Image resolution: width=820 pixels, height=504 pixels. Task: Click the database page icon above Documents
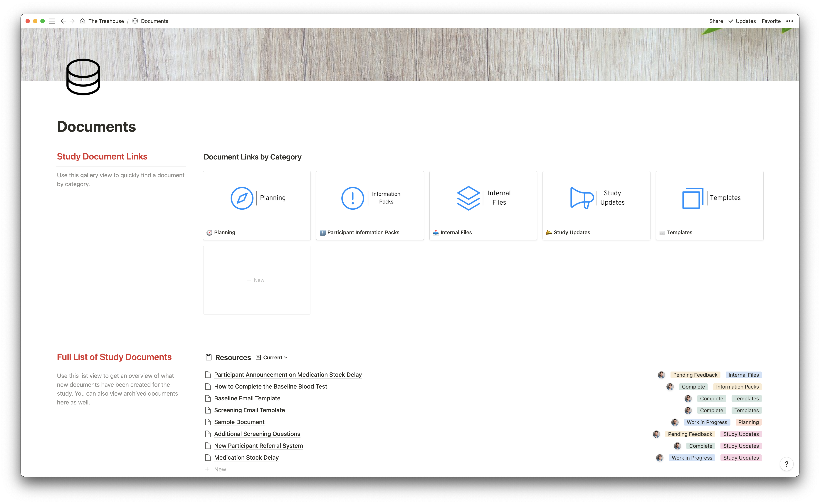click(x=83, y=77)
